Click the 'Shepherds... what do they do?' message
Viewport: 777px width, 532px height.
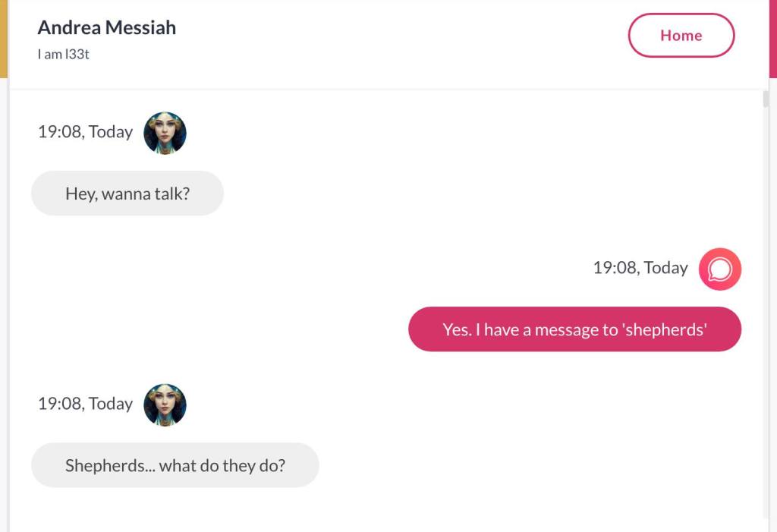(x=175, y=465)
